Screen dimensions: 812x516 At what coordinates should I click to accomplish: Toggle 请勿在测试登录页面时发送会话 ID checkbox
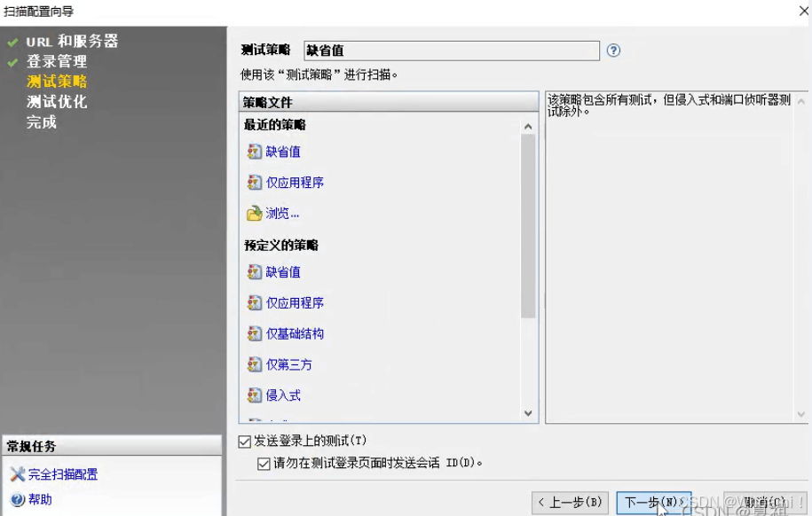tap(264, 464)
